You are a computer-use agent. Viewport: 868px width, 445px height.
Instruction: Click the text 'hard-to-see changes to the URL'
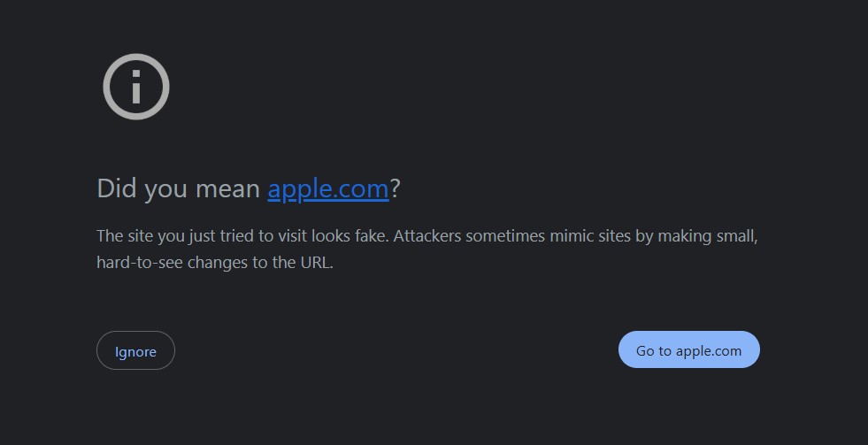(x=215, y=263)
